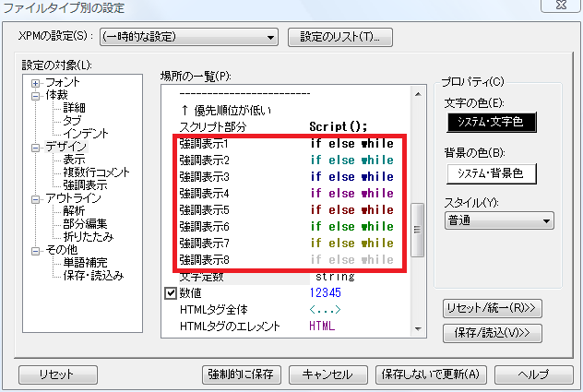
Task: Select 単語補完 tree item
Action: click(85, 263)
